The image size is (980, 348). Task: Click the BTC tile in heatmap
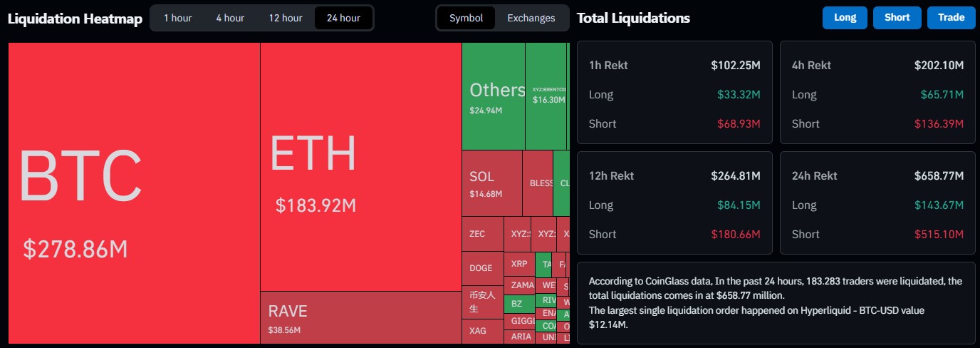point(134,193)
